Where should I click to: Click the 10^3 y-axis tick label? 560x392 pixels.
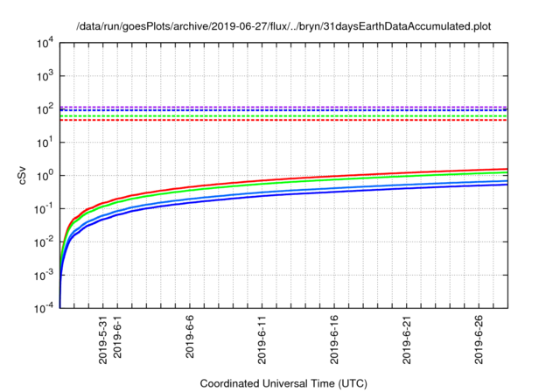(44, 76)
